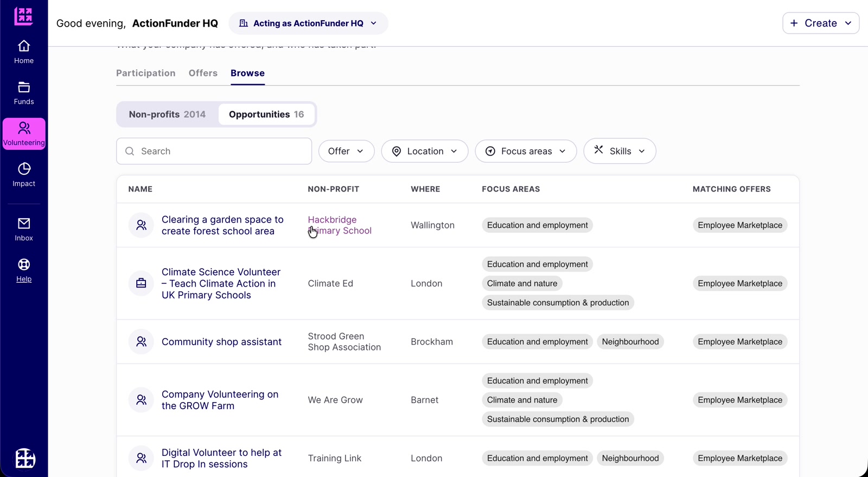Click the ActionFunder logo at top of sidebar
868x477 pixels.
(23, 16)
